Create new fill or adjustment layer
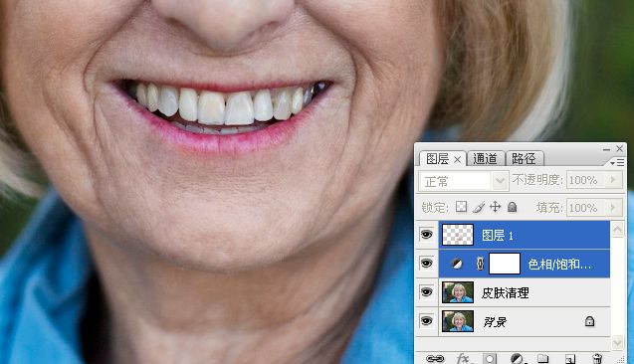Viewport: 634px width, 364px height. click(517, 359)
